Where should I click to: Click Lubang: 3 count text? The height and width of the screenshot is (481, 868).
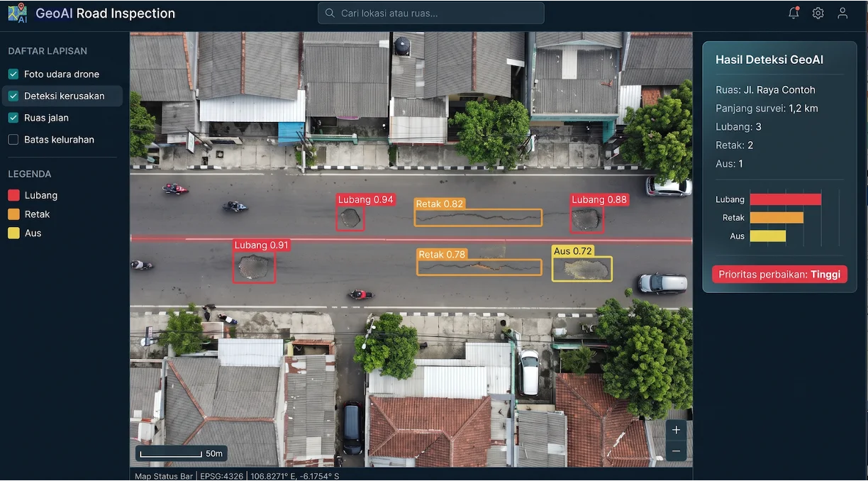coord(738,127)
